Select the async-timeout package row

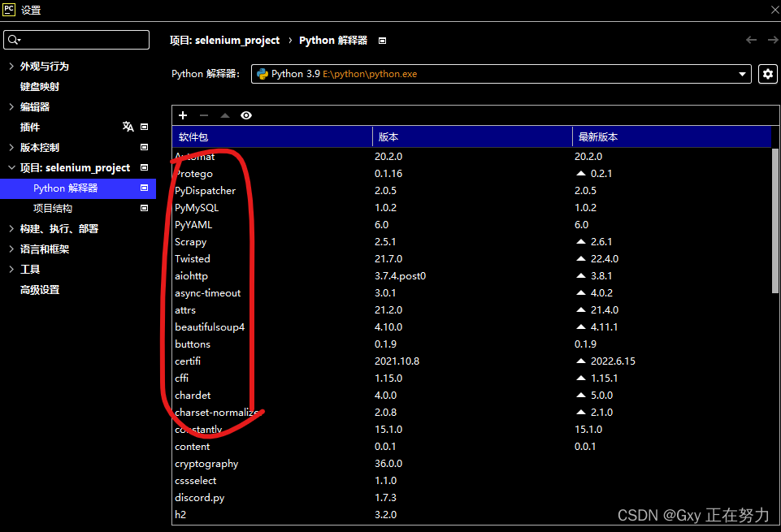(471, 292)
